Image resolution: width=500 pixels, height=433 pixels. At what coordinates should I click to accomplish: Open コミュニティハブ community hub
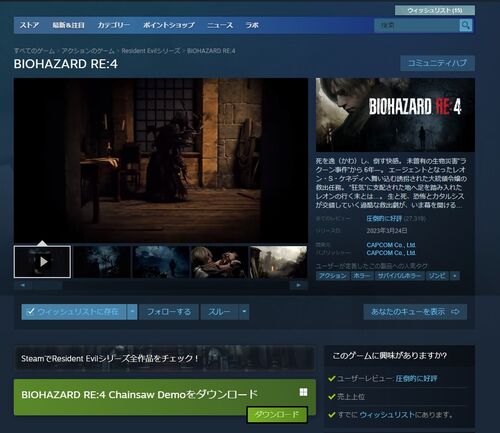click(437, 63)
